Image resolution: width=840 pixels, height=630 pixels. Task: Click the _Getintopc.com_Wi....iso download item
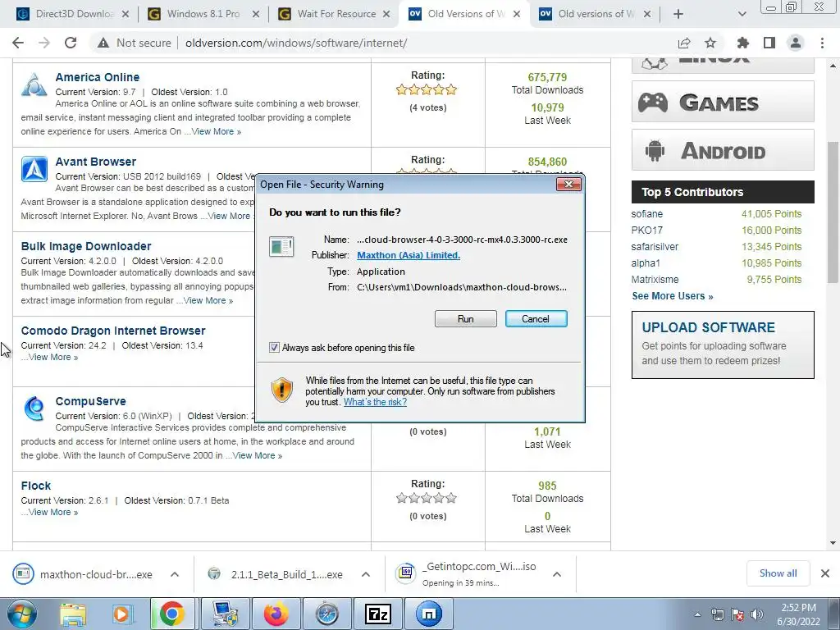coord(466,574)
